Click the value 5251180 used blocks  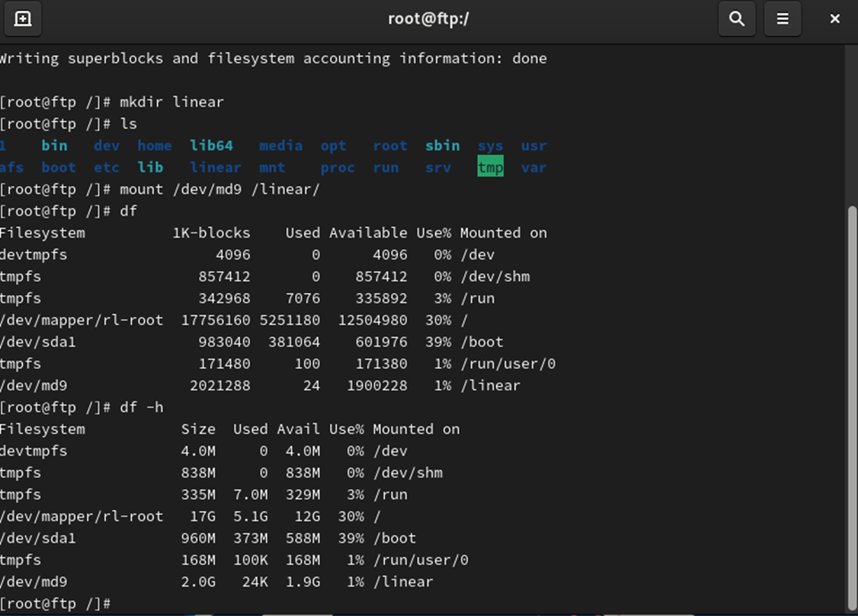click(x=289, y=320)
